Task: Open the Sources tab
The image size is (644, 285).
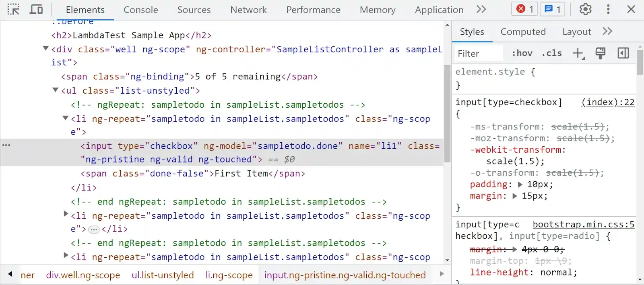Action: click(194, 10)
